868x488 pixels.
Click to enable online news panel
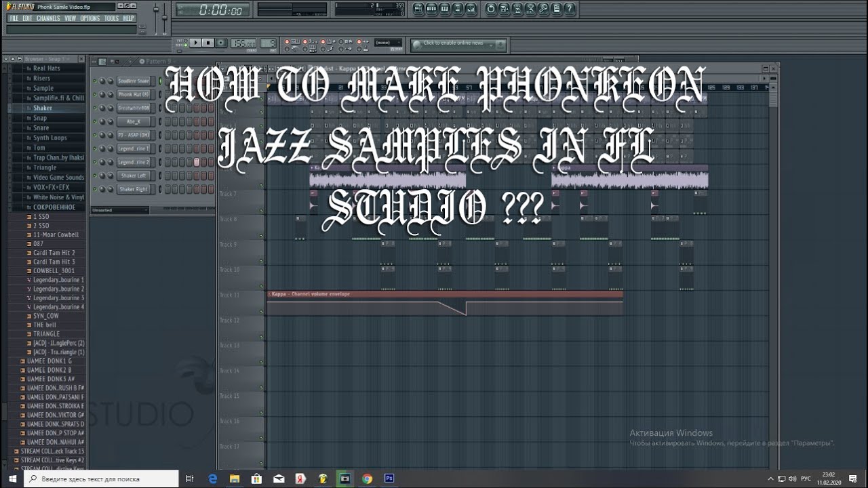pyautogui.click(x=459, y=45)
